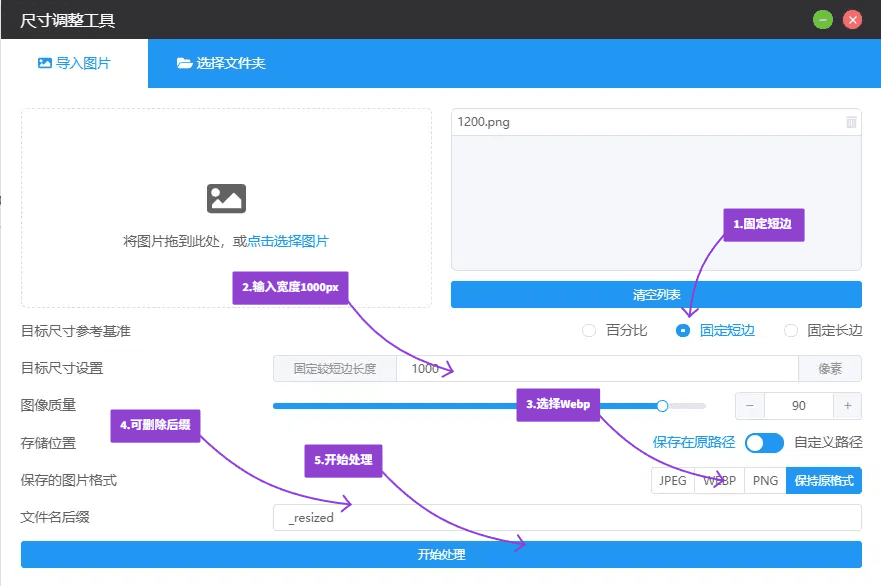This screenshot has width=881, height=586.
Task: Toggle the storage location path switch
Action: point(764,443)
